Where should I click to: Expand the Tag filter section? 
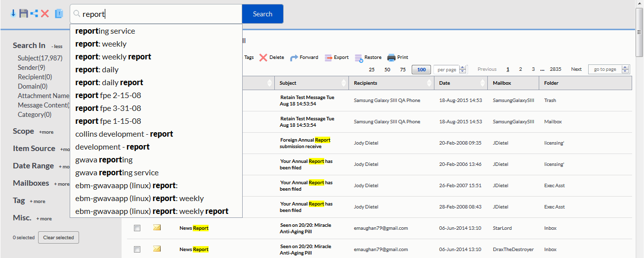pyautogui.click(x=38, y=202)
